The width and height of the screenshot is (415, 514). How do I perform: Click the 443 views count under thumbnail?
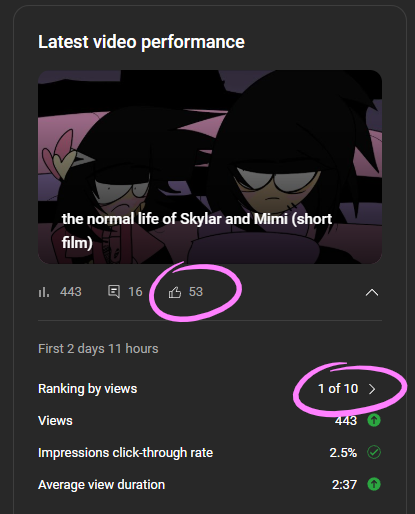[x=71, y=292]
